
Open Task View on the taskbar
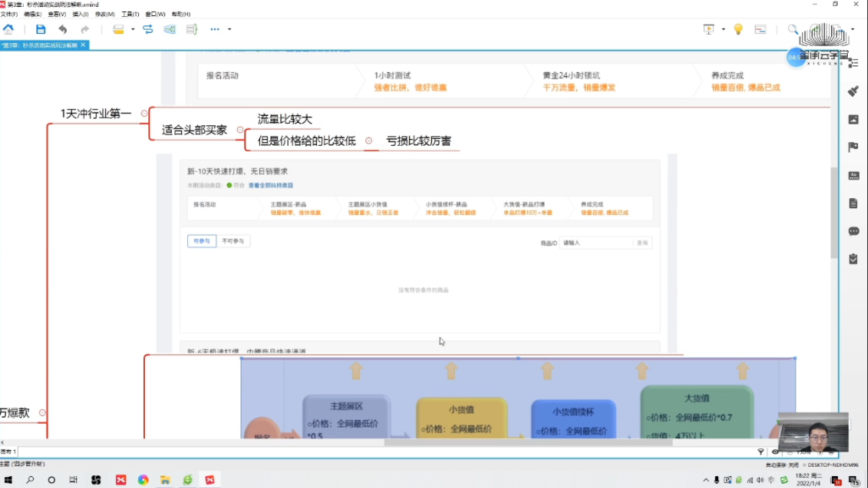[73, 480]
